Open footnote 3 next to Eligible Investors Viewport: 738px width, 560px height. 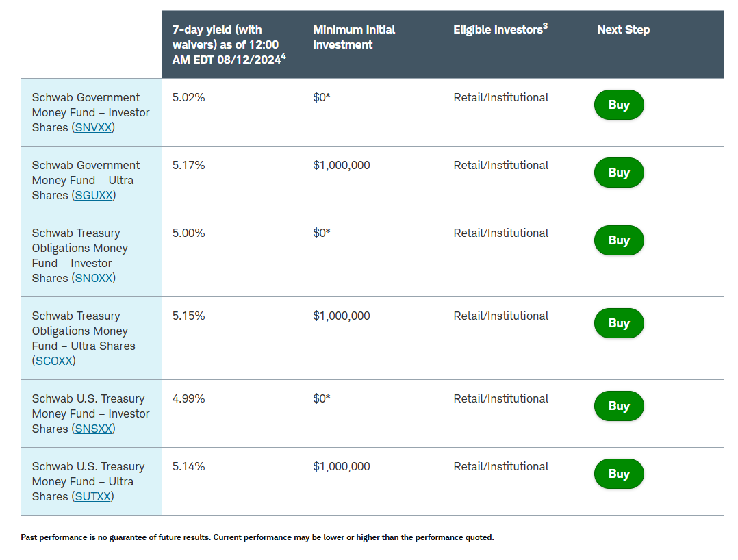point(545,27)
